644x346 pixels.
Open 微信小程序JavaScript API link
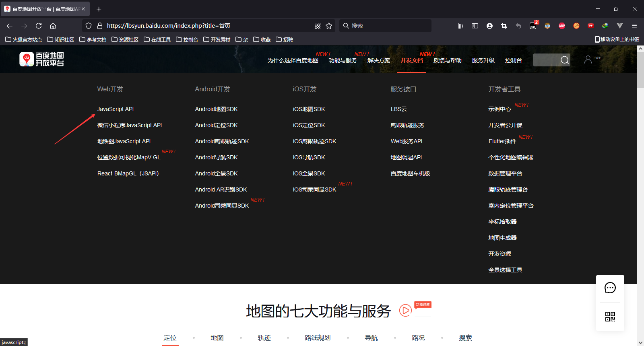coord(130,125)
